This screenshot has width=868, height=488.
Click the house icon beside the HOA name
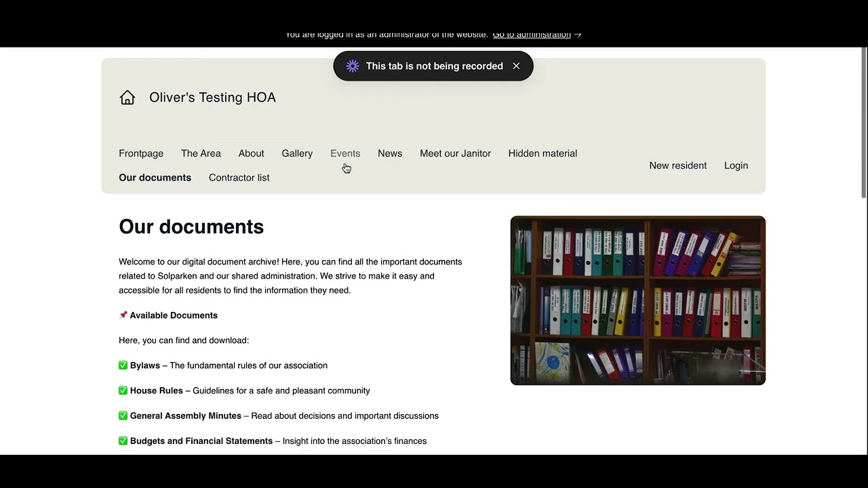point(127,98)
